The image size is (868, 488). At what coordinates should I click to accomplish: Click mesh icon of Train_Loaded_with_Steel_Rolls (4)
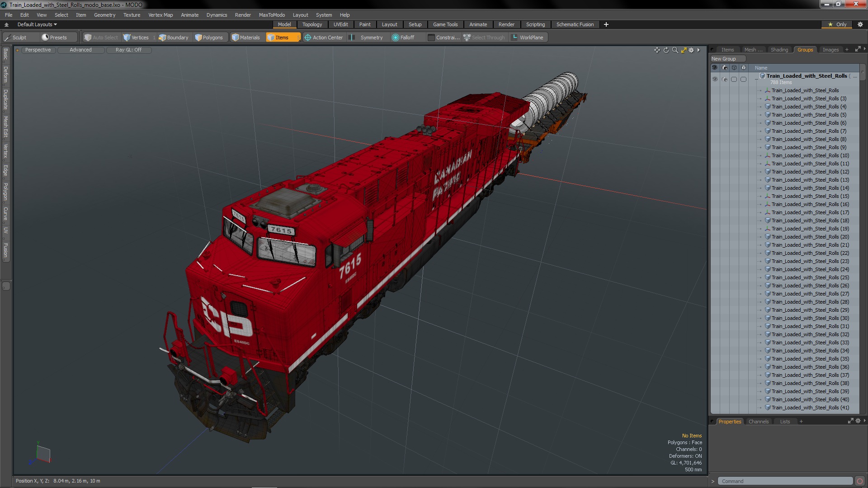click(768, 107)
